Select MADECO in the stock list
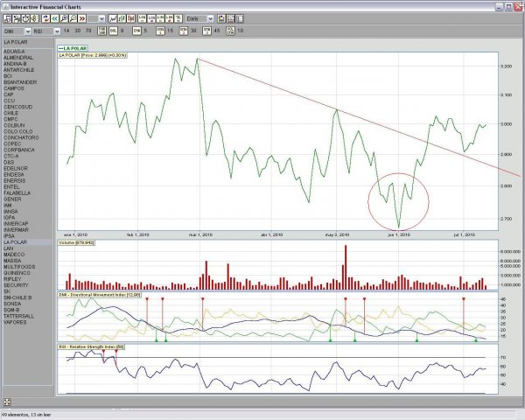The width and height of the screenshot is (525, 420). [x=14, y=255]
